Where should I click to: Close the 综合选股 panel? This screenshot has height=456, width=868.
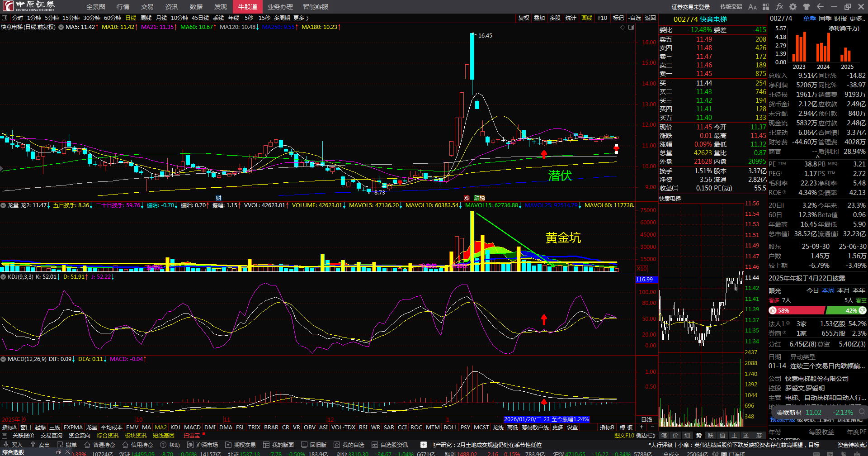[x=68, y=452]
